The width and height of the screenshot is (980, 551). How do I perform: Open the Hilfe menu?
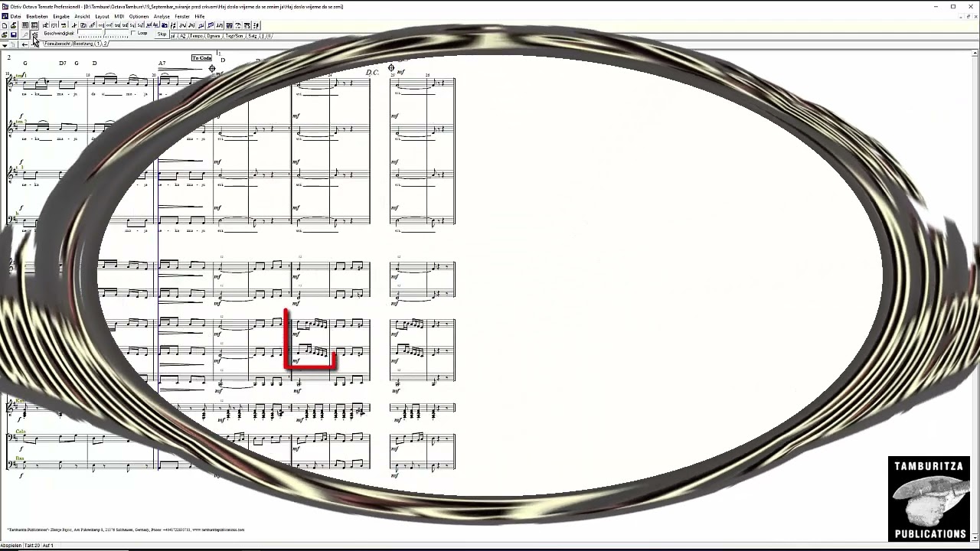pos(200,16)
